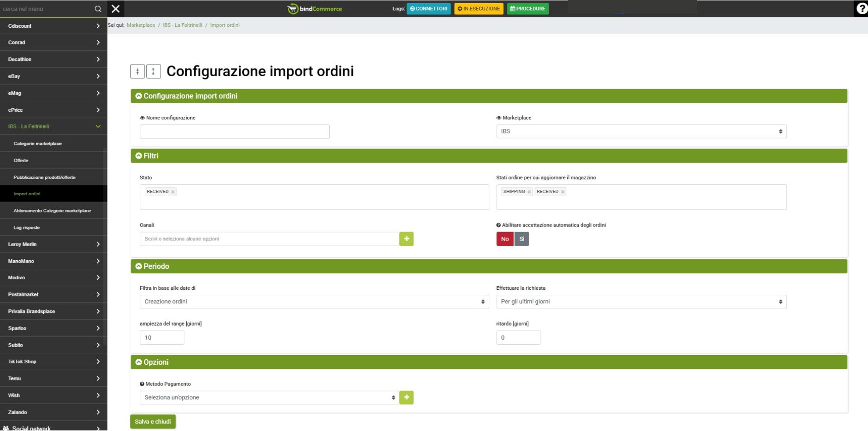Click the search magnifier icon in menu
This screenshot has height=431, width=868.
(x=98, y=9)
